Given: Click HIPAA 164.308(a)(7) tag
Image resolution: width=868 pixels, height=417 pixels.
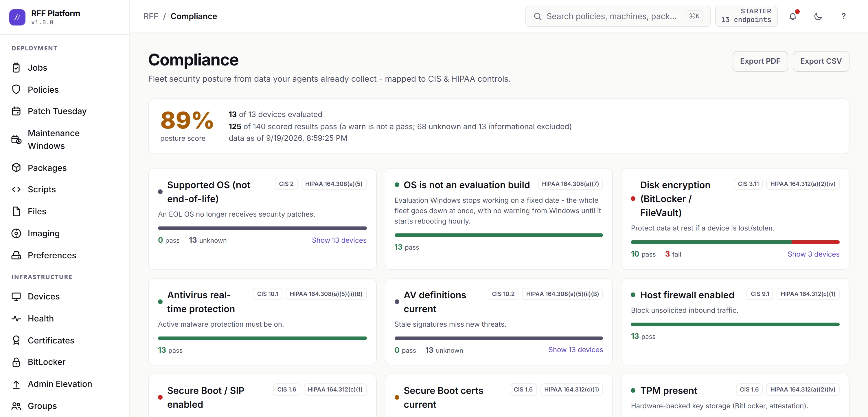Looking at the screenshot, I should point(570,184).
